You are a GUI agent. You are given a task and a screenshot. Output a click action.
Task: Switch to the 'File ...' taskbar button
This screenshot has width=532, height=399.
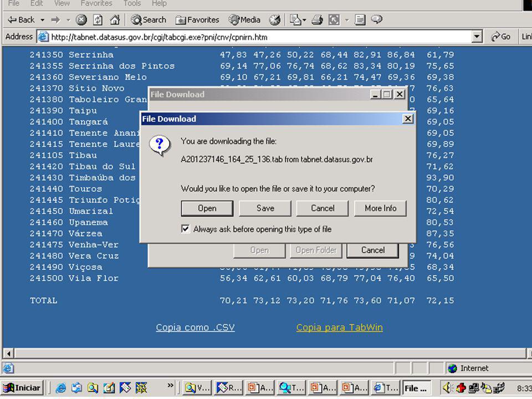pyautogui.click(x=417, y=388)
